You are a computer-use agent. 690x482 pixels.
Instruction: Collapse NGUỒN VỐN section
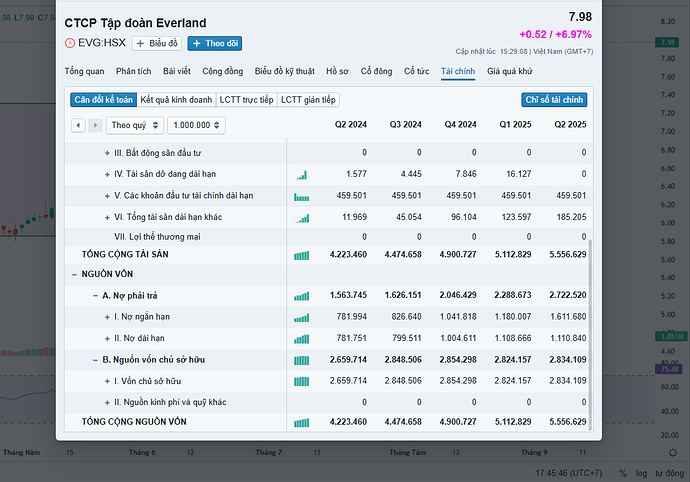click(74, 274)
